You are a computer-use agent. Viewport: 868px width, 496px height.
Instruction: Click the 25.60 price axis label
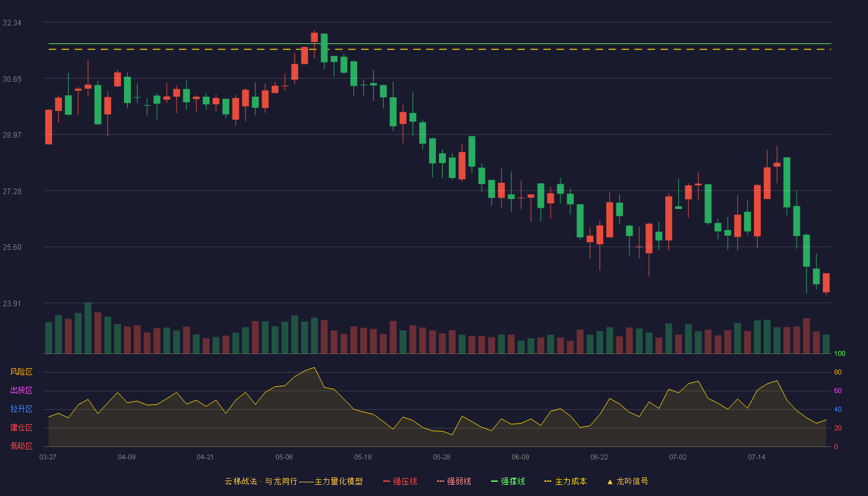coord(12,247)
